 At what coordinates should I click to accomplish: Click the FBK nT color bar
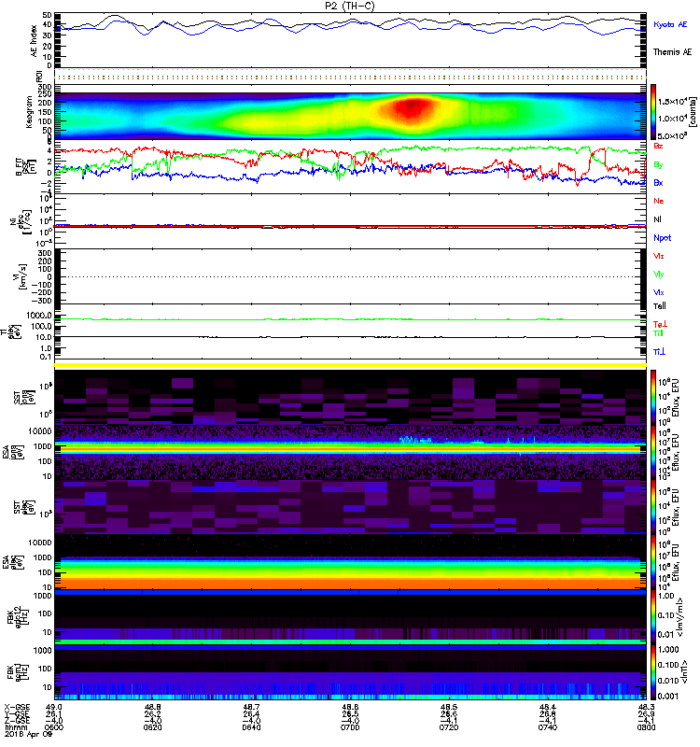[x=653, y=672]
